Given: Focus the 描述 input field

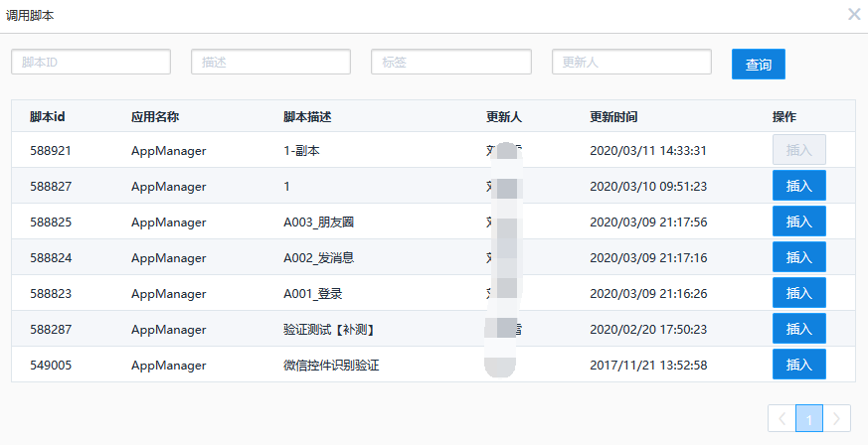Looking at the screenshot, I should coord(270,62).
